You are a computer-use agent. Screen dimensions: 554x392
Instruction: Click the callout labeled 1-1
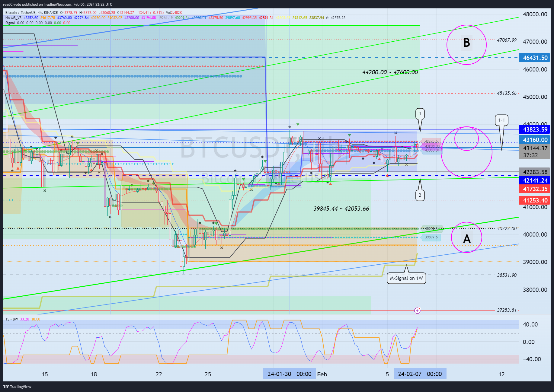coord(501,120)
